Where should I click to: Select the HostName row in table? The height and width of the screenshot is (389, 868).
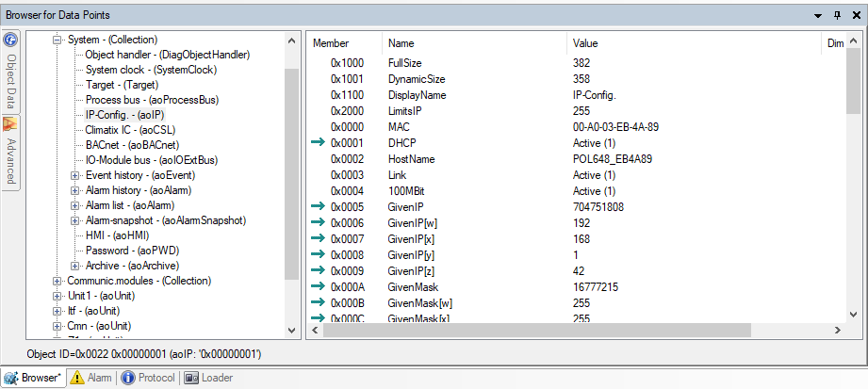413,159
